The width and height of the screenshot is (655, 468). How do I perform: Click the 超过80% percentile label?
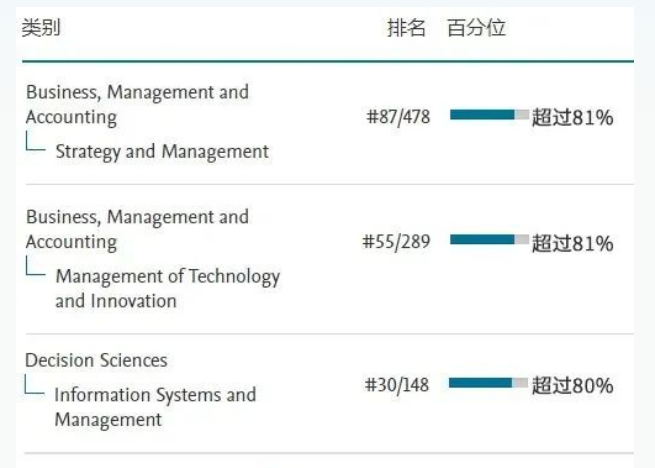572,385
